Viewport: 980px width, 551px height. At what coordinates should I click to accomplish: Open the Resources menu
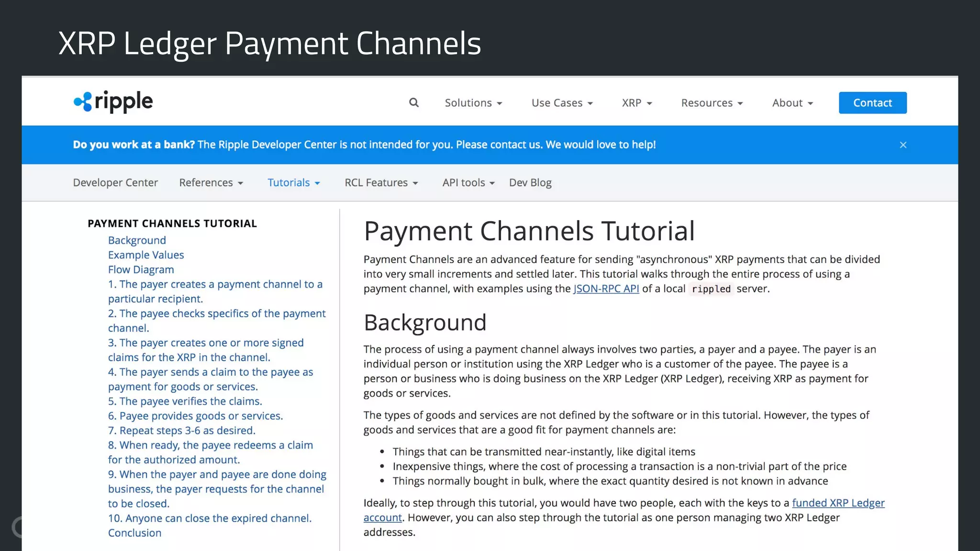tap(712, 103)
